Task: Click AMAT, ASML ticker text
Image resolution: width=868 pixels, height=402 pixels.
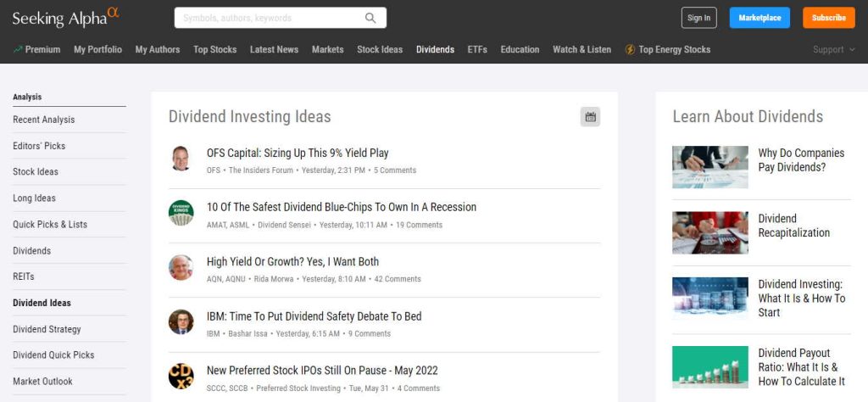Action: 228,226
